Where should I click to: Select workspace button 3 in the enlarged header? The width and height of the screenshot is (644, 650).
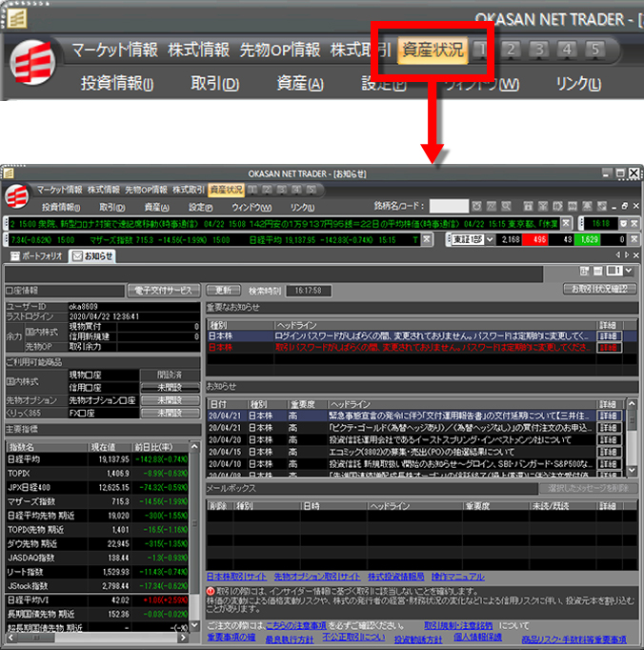click(x=539, y=50)
